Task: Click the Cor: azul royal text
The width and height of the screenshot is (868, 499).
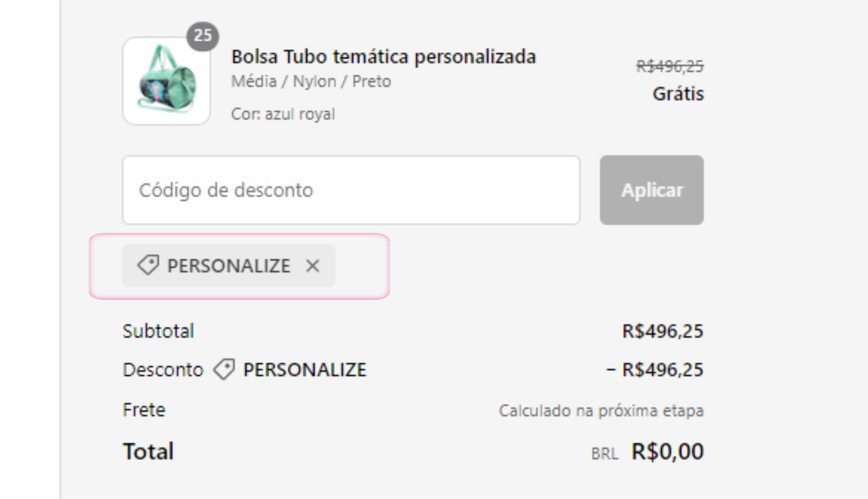Action: (283, 114)
